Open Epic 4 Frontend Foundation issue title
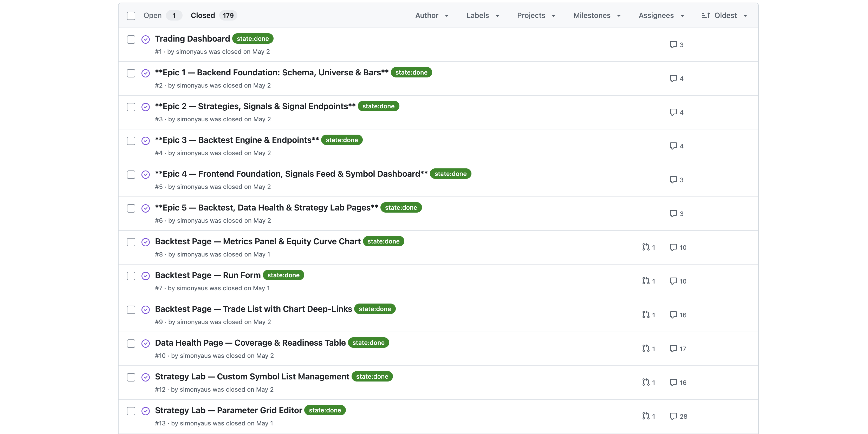Viewport: 868px width, 434px height. tap(291, 174)
